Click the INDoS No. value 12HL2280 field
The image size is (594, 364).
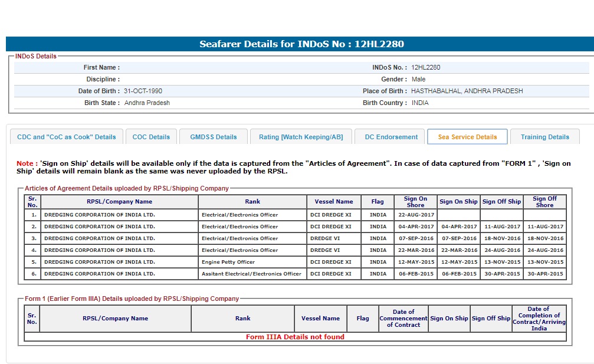426,68
